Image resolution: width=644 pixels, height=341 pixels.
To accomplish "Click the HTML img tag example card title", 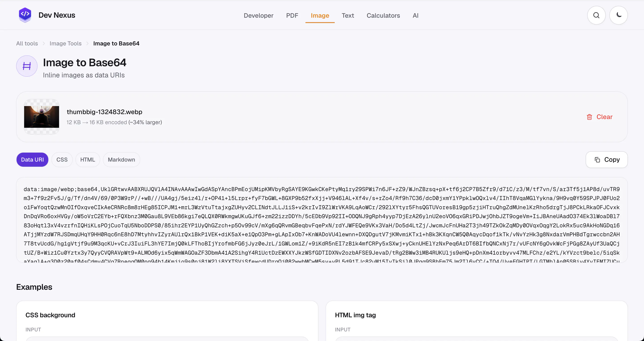I will (355, 315).
